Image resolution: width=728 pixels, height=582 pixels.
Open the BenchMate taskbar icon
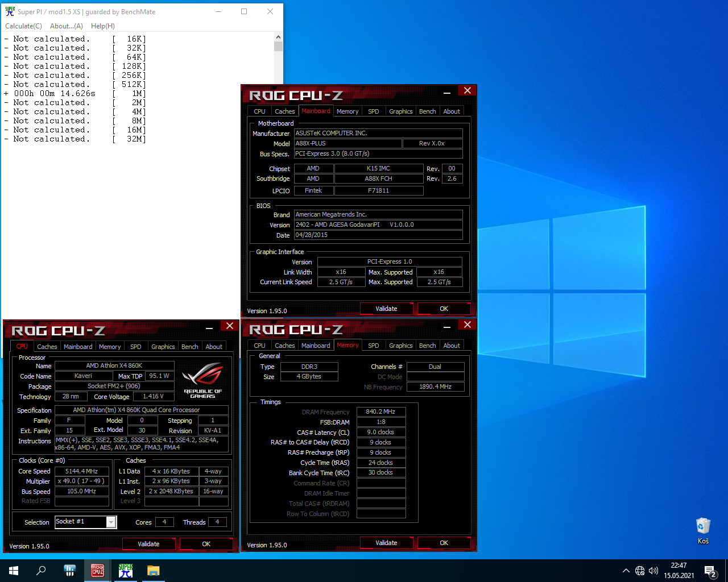(69, 571)
